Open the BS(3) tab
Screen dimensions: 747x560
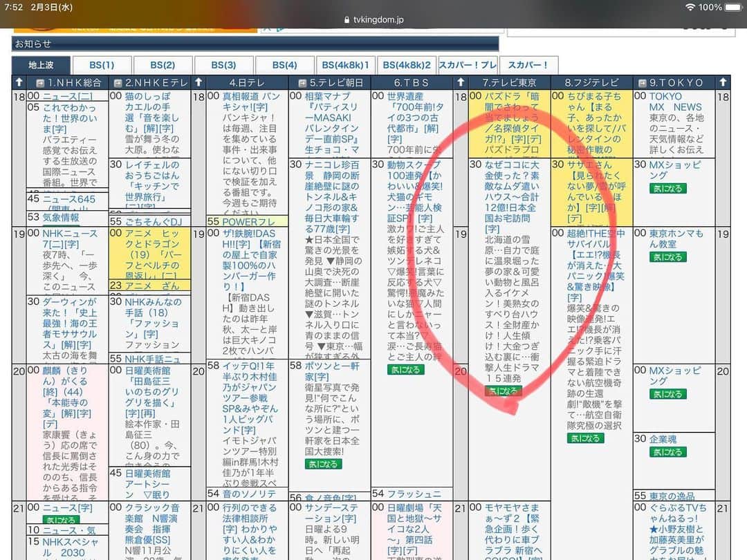click(224, 65)
